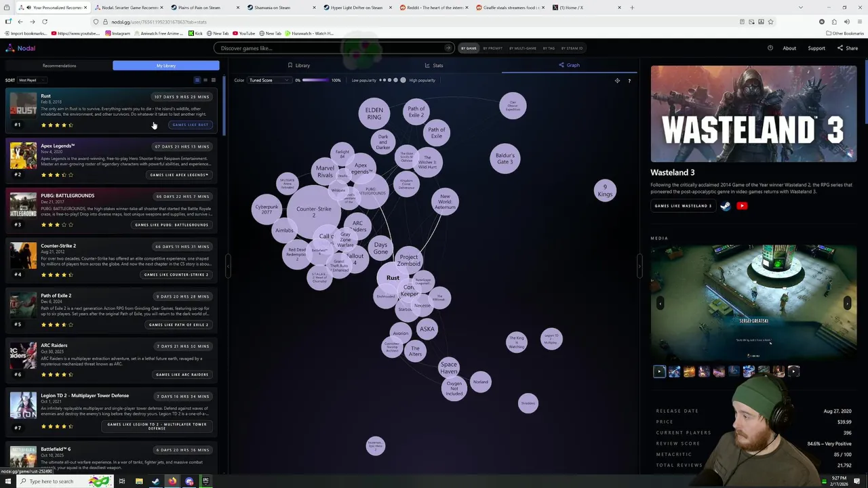868x488 pixels.
Task: Reload the browser page
Action: click(45, 22)
